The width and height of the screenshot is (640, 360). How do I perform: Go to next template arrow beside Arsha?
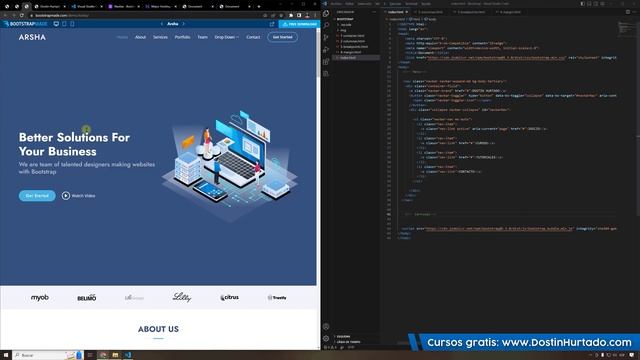click(184, 24)
